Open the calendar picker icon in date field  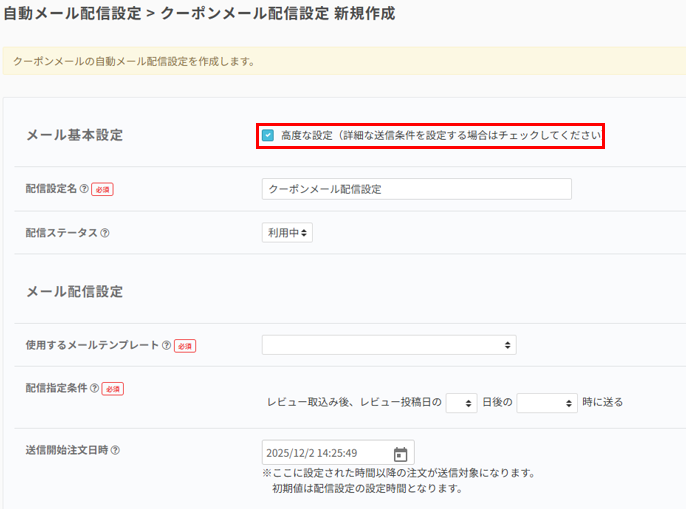(x=400, y=453)
